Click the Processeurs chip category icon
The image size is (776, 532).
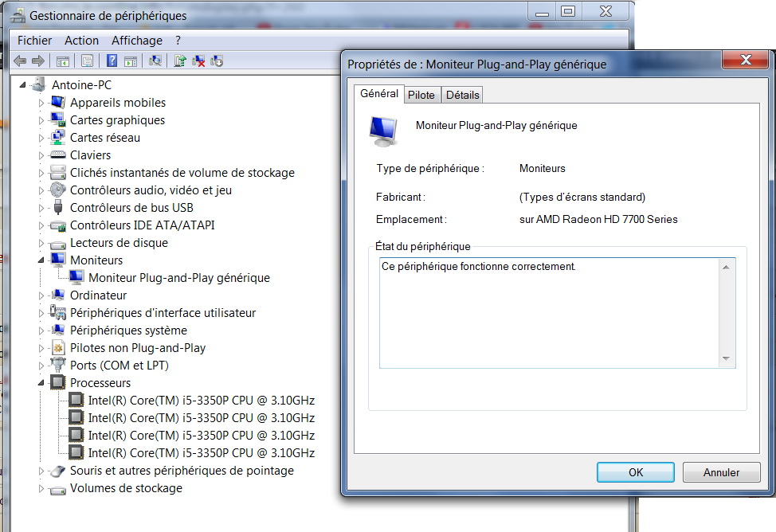58,382
